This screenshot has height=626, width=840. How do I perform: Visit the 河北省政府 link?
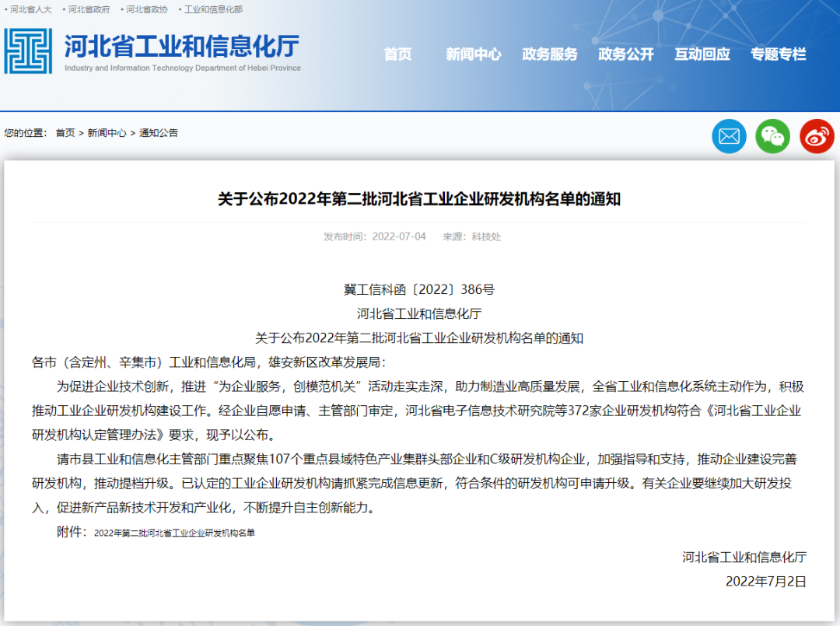[88, 10]
